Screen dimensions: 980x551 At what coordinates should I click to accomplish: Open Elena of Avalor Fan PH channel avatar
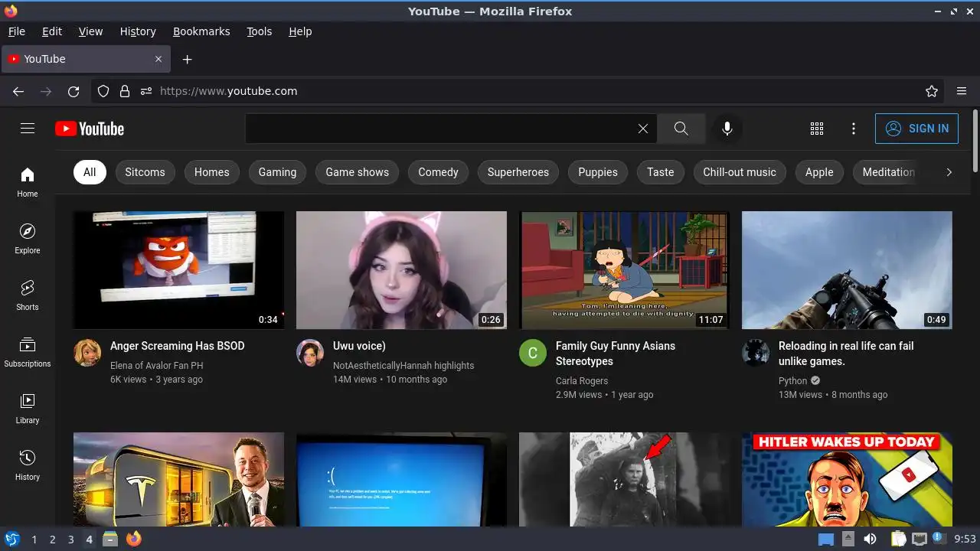pos(87,353)
